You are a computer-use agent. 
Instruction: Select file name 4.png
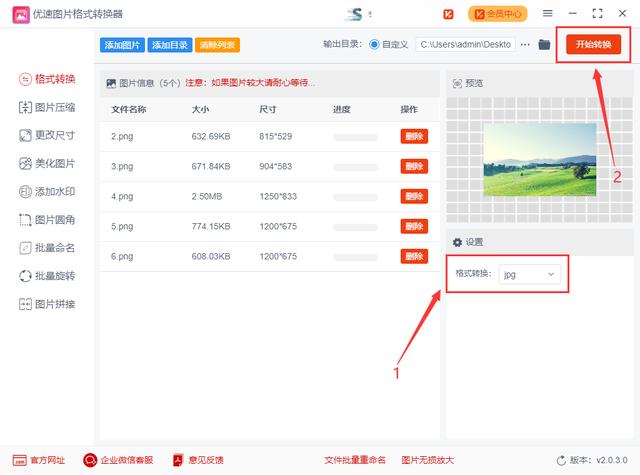point(122,196)
